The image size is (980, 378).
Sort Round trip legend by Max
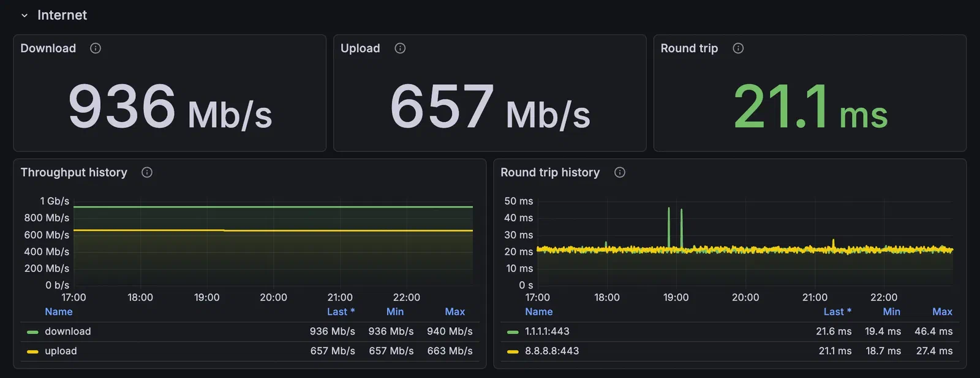(x=942, y=312)
